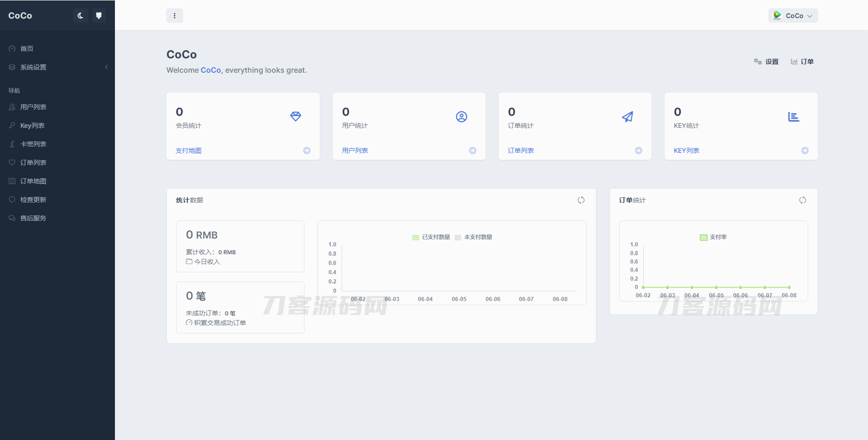
Task: Open the CoCo user account dropdown
Action: tap(792, 16)
